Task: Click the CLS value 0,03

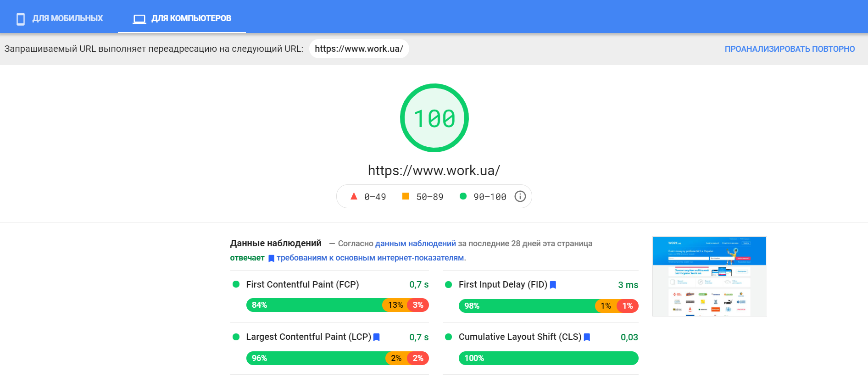Action: click(629, 337)
